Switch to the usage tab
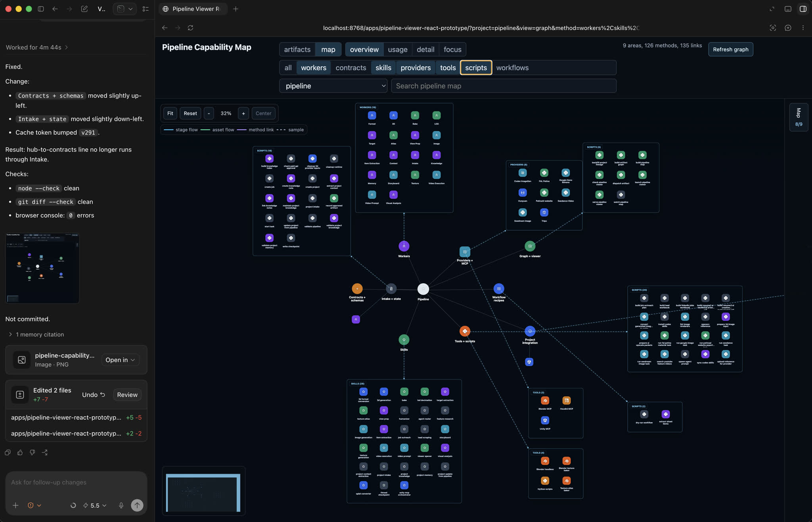Viewport: 812px width, 522px height. (397, 50)
